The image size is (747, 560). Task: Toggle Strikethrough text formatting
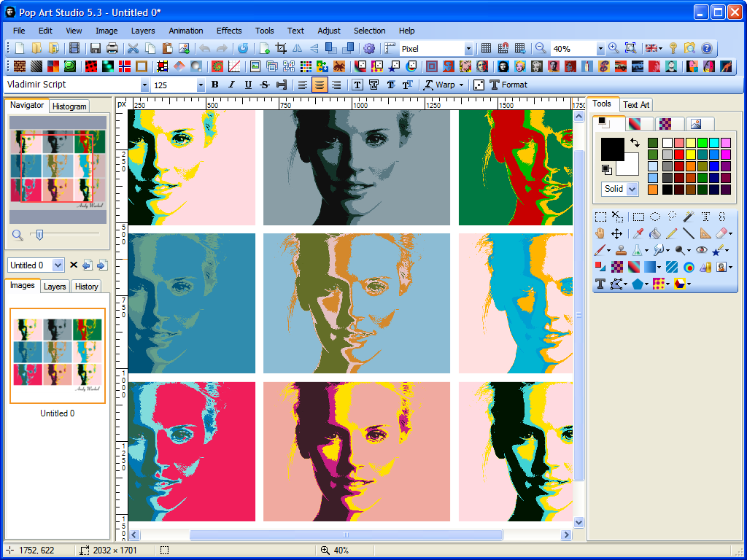(x=265, y=85)
